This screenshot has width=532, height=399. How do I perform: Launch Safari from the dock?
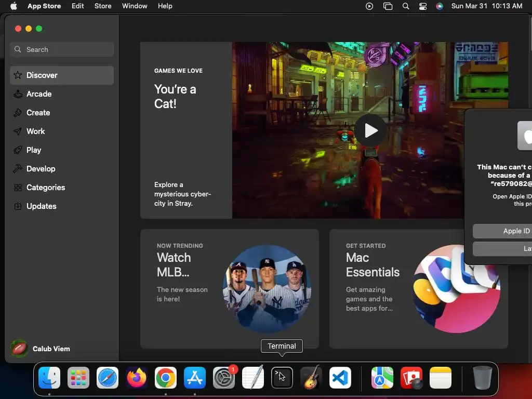click(108, 378)
